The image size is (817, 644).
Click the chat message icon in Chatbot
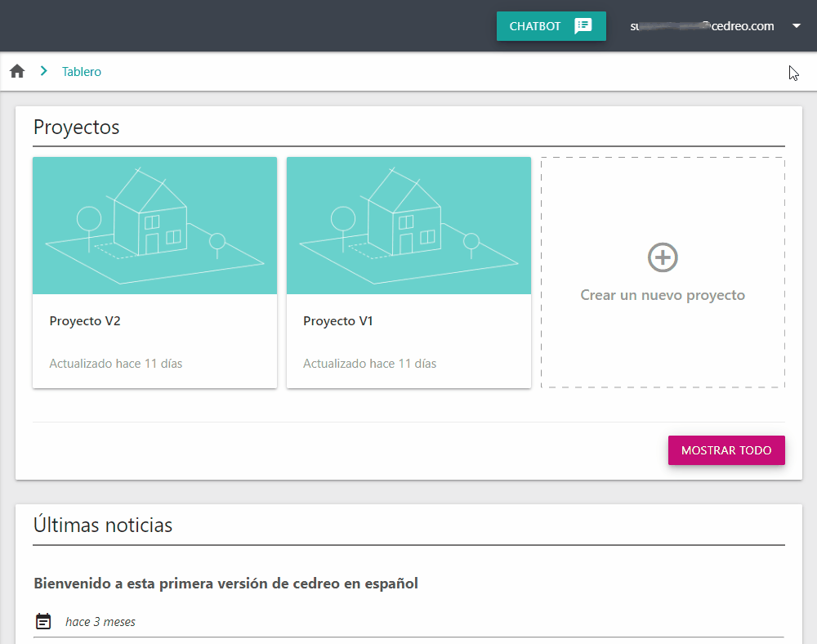click(x=583, y=26)
